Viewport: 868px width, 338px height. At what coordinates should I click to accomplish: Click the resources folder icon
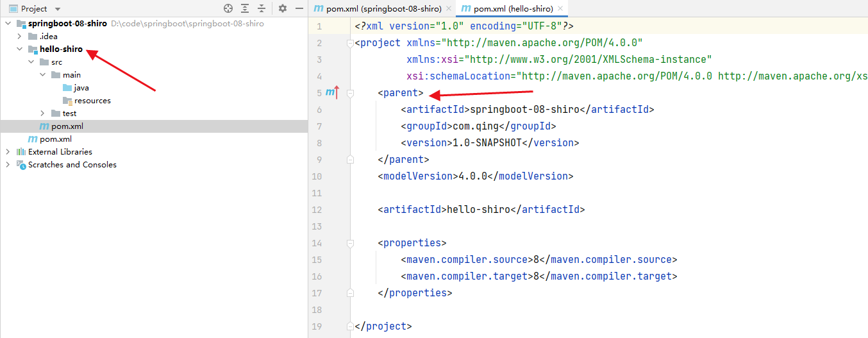(x=67, y=101)
